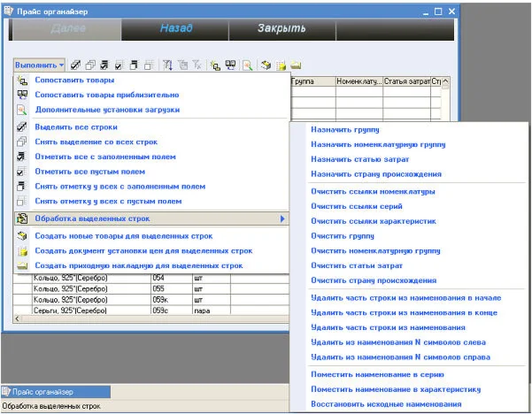Click the deselect-all-rows icon in the toolbar

[90, 65]
